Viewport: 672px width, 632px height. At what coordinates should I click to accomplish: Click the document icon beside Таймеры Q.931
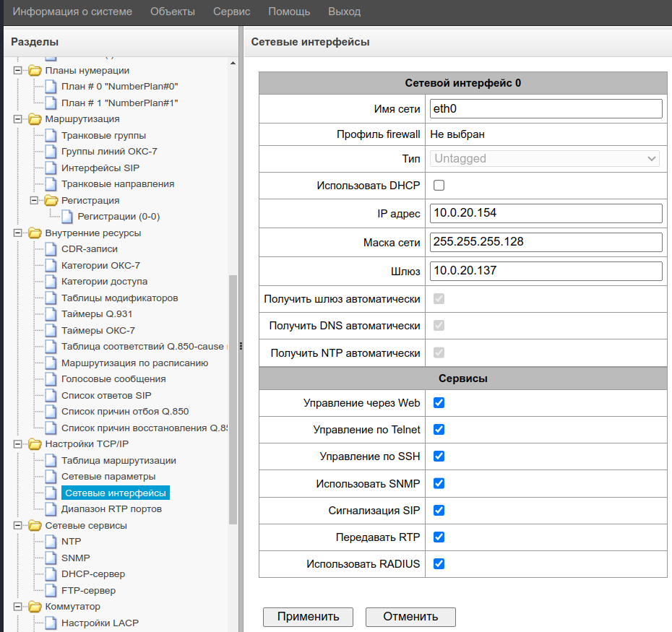pos(50,314)
